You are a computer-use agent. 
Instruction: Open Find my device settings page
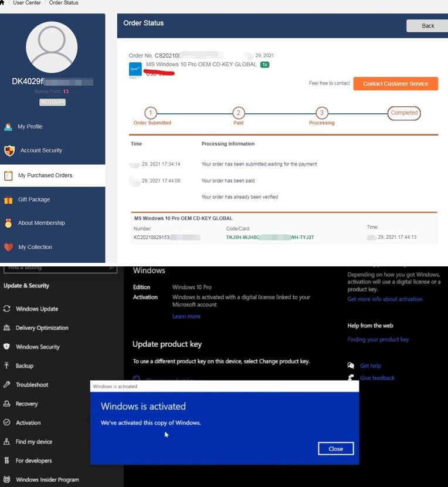tap(34, 442)
